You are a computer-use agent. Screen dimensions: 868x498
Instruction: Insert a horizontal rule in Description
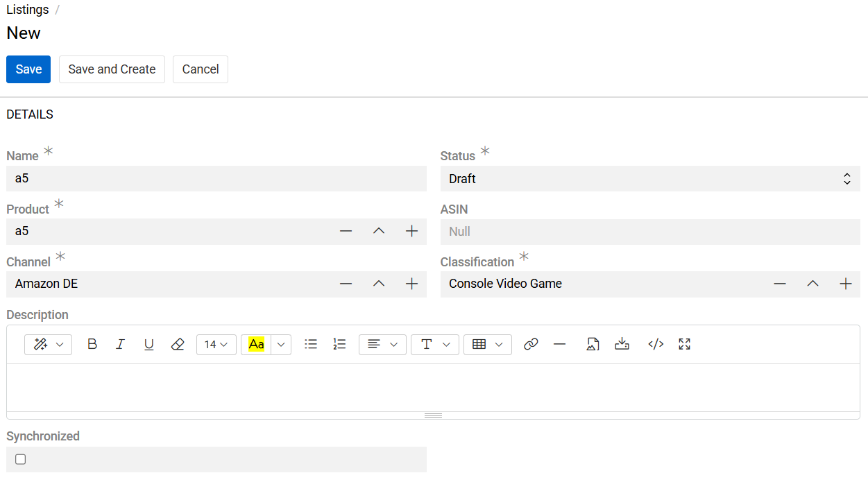click(x=560, y=345)
